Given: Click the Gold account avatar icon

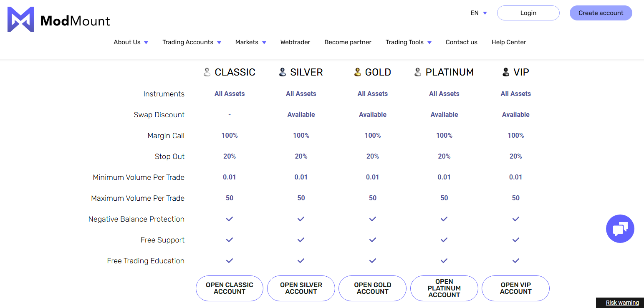Looking at the screenshot, I should [x=357, y=72].
